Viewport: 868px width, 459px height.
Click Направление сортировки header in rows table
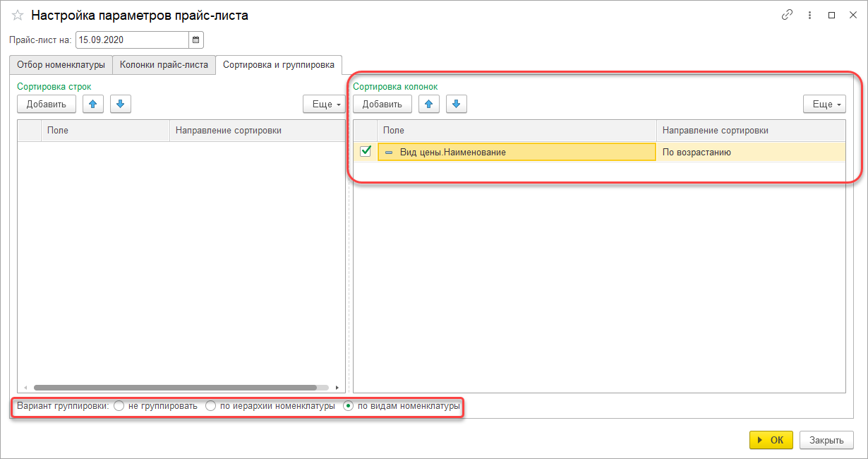(258, 131)
